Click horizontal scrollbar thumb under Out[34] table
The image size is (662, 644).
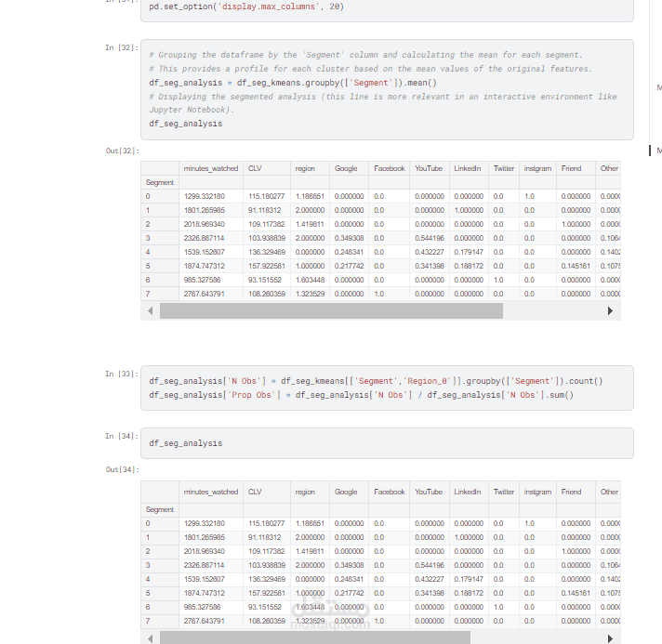315,637
